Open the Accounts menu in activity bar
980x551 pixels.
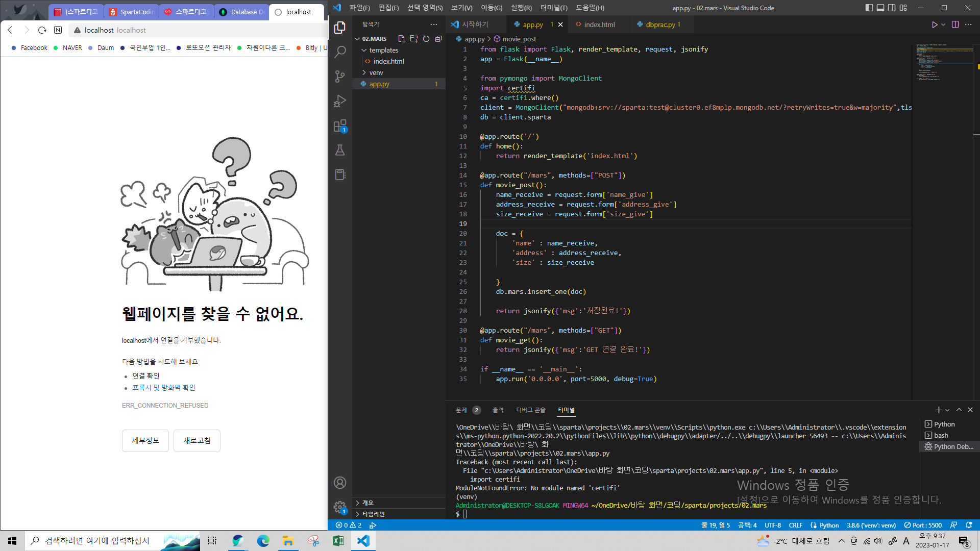pos(340,483)
